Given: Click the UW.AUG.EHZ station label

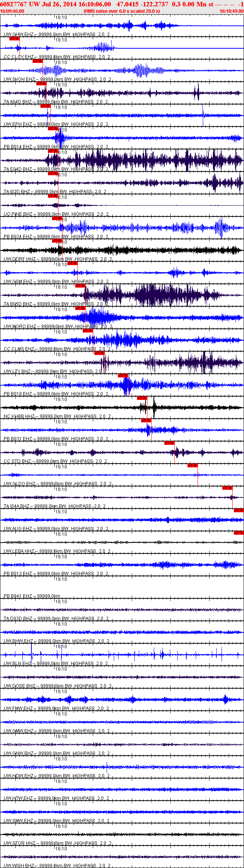Looking at the screenshot, I should (x=18, y=529).
